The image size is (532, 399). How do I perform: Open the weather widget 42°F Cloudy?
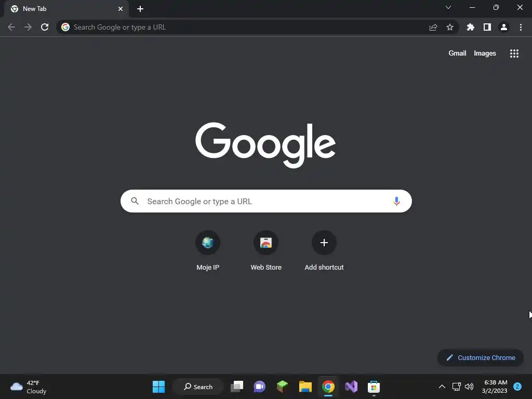point(29,387)
